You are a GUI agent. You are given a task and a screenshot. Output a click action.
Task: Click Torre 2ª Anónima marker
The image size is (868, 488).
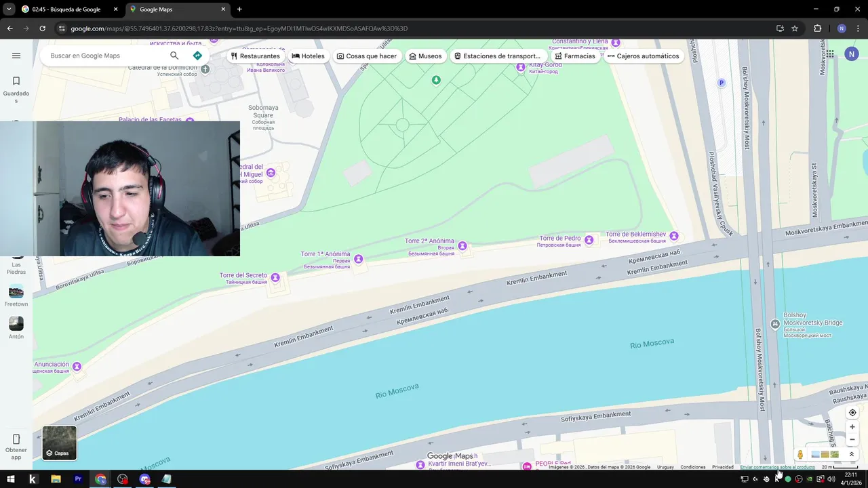click(462, 245)
